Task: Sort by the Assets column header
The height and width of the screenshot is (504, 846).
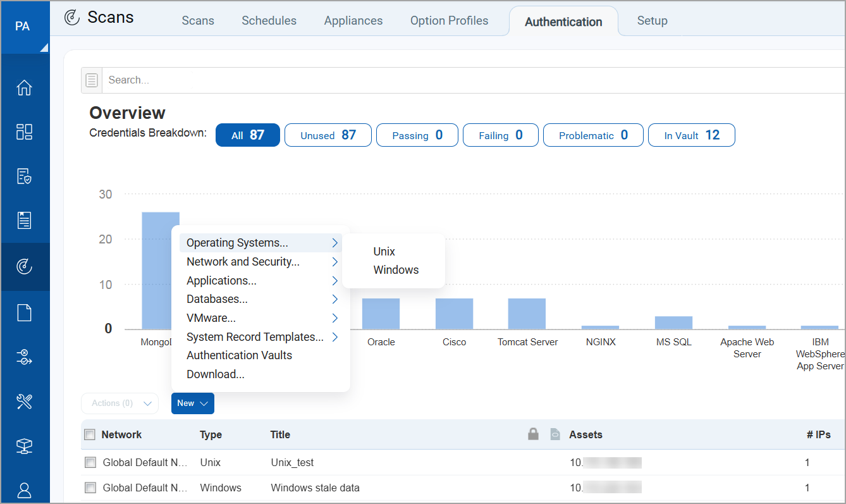Action: (585, 434)
